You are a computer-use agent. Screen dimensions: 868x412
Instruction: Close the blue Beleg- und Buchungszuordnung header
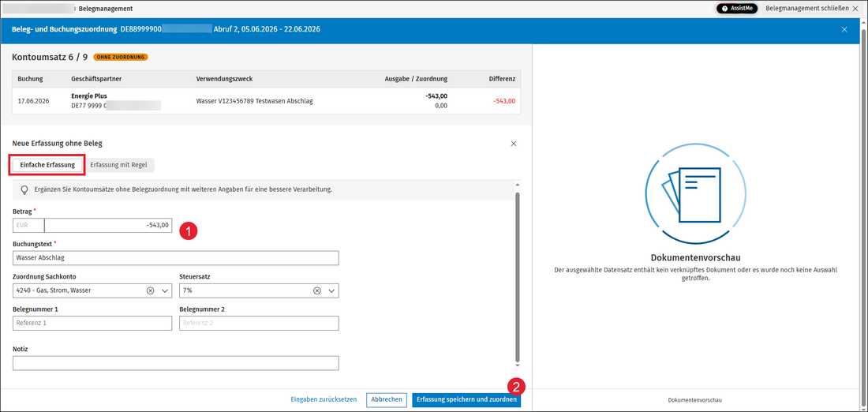coord(844,29)
